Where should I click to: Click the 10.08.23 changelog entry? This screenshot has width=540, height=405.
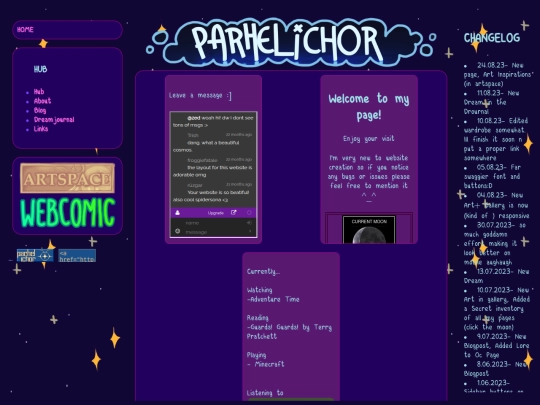coord(495,139)
